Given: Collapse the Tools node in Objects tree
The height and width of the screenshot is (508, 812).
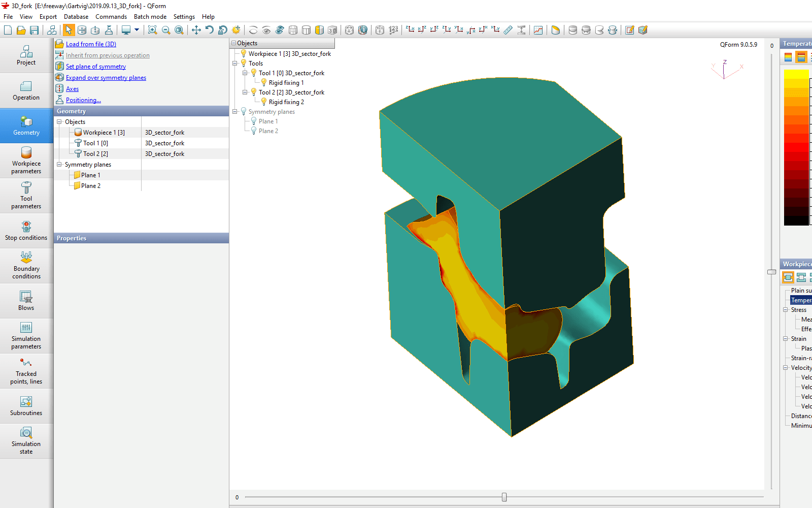Looking at the screenshot, I should coord(235,63).
